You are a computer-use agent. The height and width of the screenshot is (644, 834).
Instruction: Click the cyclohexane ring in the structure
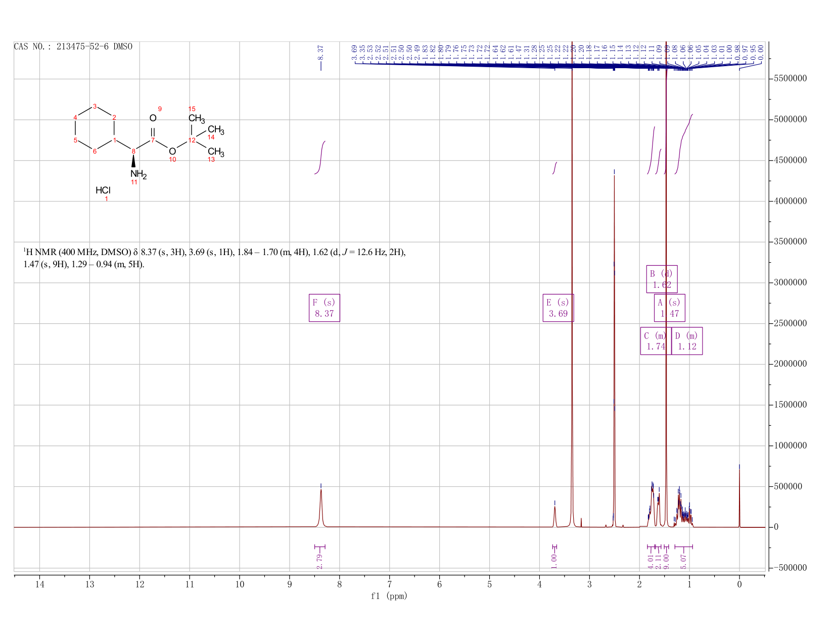(x=95, y=129)
